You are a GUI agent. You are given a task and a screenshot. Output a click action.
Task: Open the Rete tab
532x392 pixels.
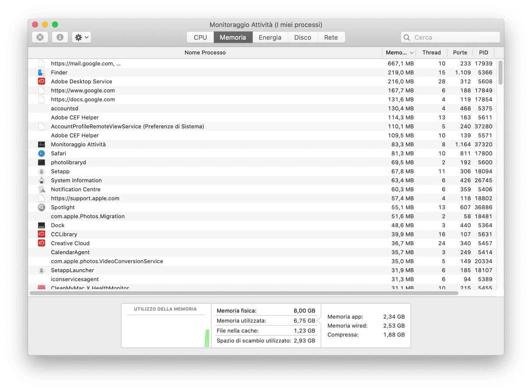click(331, 38)
